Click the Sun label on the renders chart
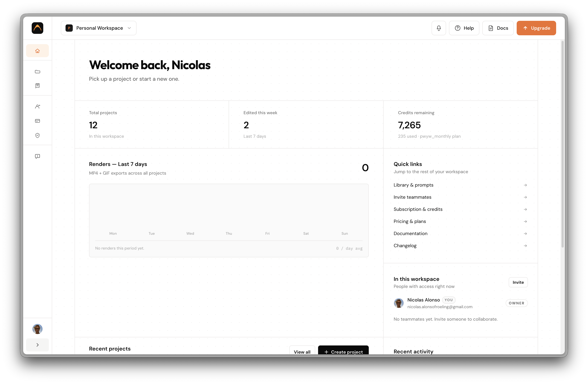The height and width of the screenshot is (384, 588). click(x=344, y=233)
